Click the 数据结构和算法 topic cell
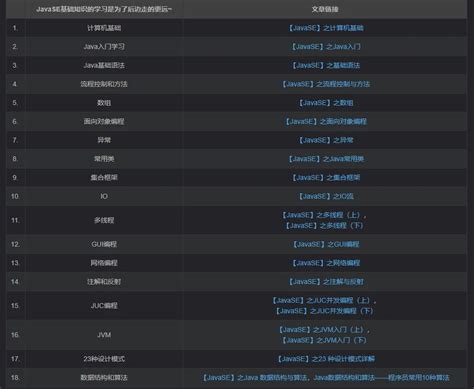 pos(104,378)
